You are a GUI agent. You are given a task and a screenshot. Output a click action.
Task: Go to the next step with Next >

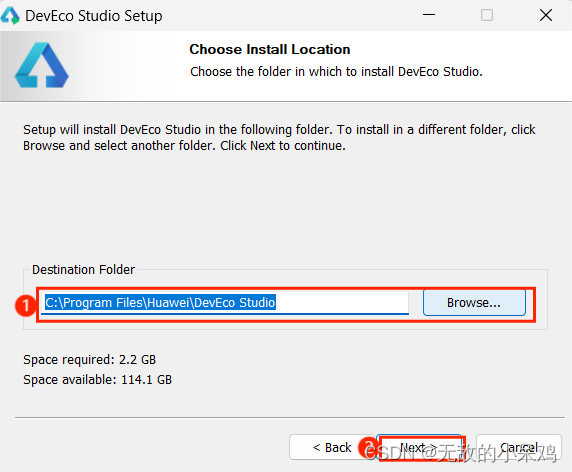tap(419, 447)
